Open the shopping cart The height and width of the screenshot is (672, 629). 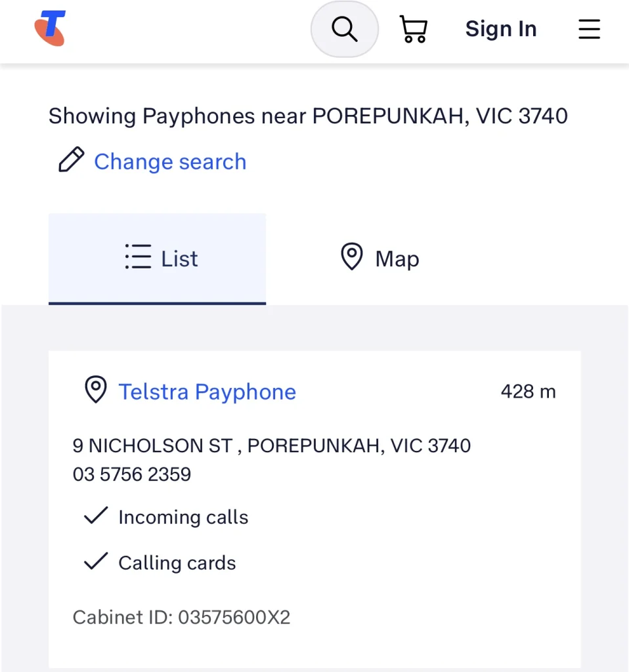pyautogui.click(x=413, y=30)
